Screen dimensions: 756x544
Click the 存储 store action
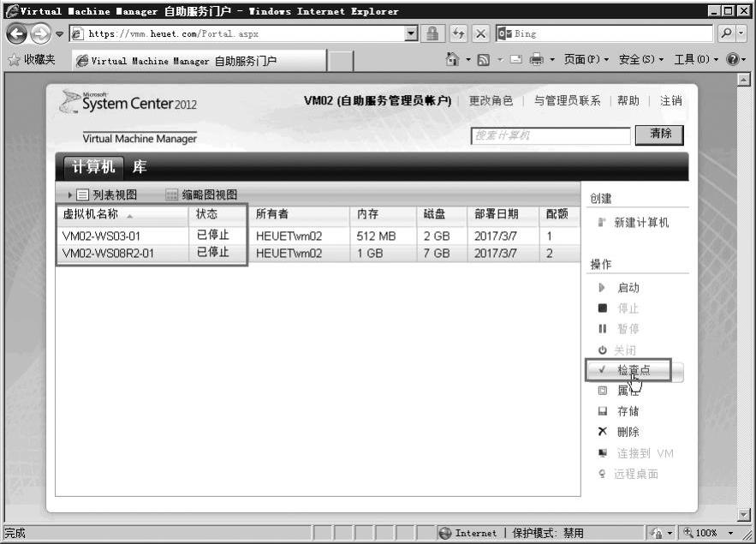click(x=619, y=411)
